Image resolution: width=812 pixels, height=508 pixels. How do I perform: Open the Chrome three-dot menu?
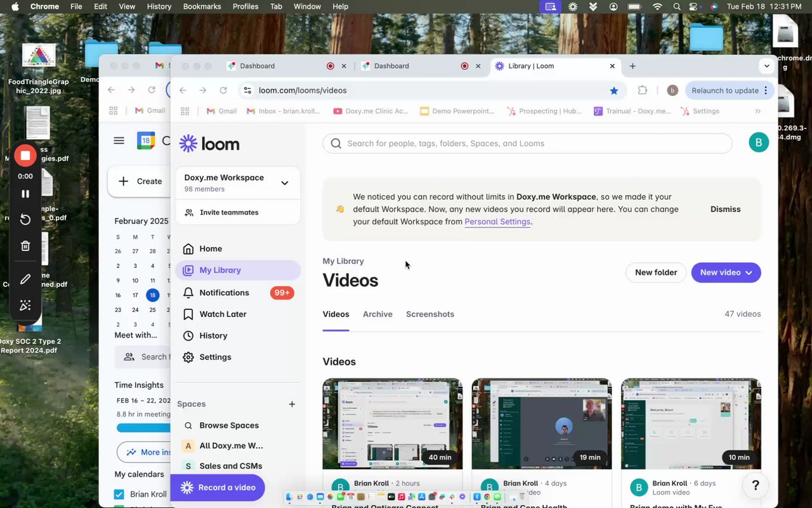(x=766, y=90)
